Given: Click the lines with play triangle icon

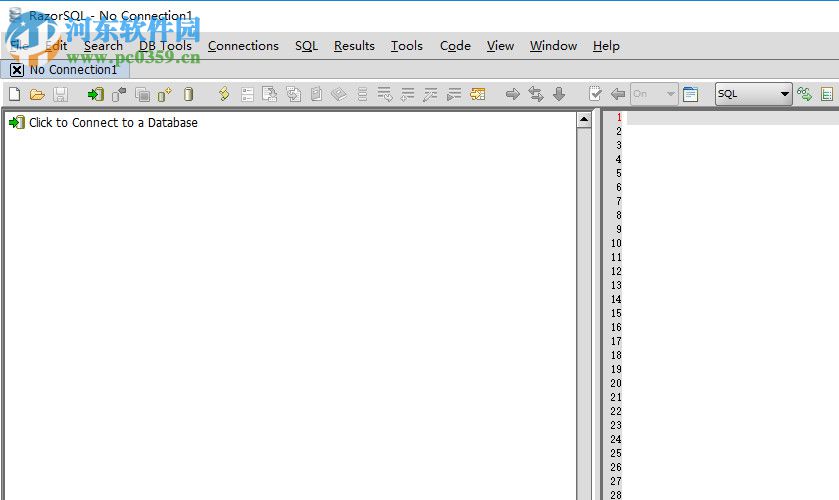Looking at the screenshot, I should (x=454, y=95).
